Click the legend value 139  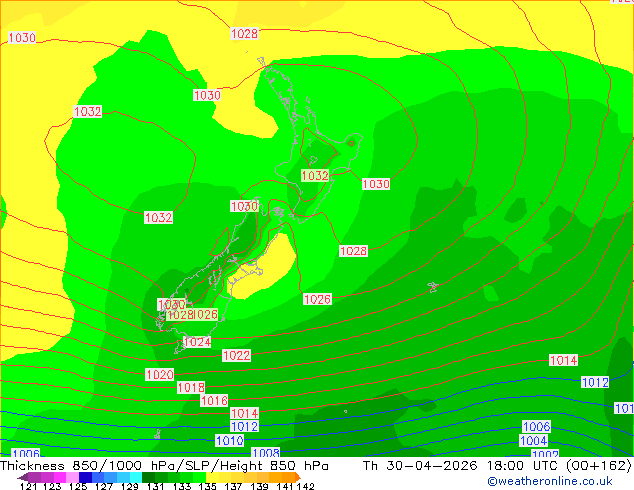(259, 486)
